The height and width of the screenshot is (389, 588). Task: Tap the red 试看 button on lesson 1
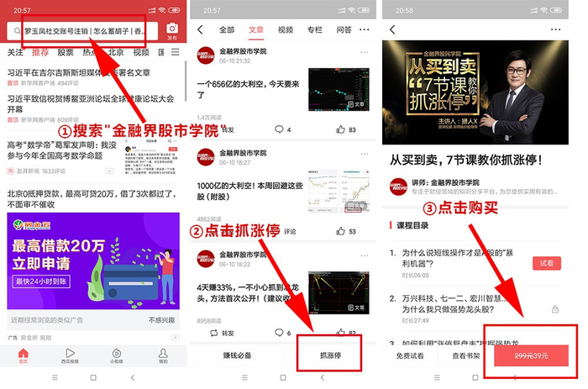pos(546,263)
